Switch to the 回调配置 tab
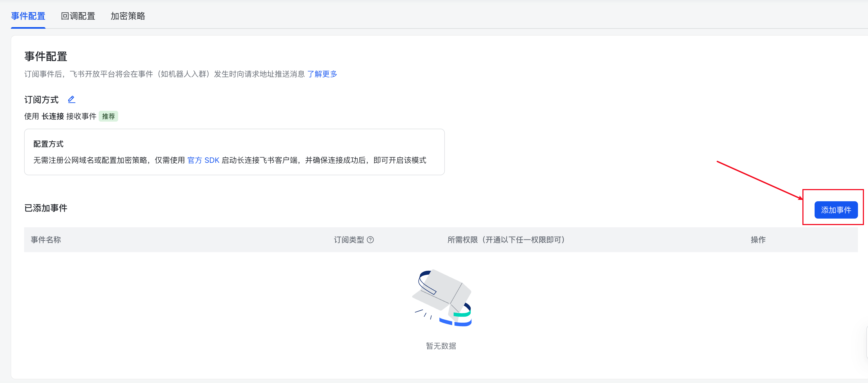The width and height of the screenshot is (868, 383). [x=78, y=16]
